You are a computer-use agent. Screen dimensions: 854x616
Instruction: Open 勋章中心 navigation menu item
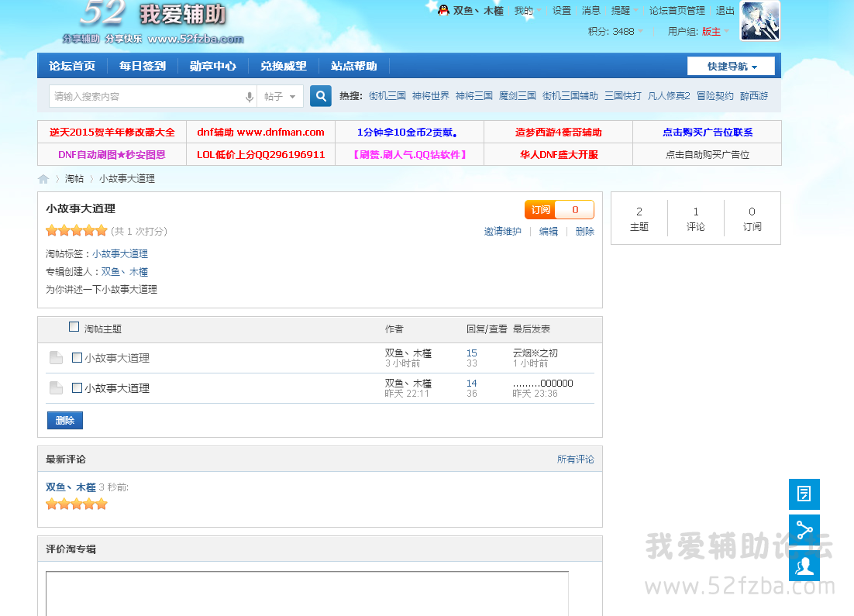(212, 67)
